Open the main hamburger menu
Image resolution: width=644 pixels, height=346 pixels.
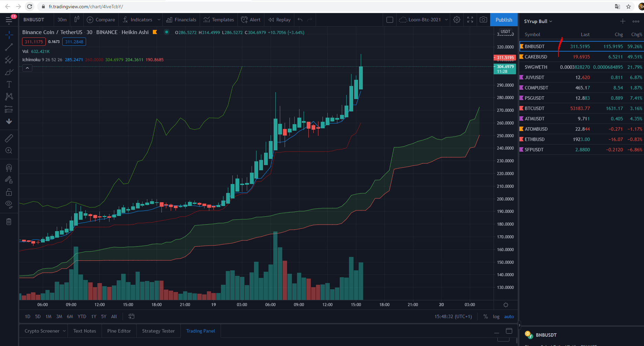[x=9, y=20]
